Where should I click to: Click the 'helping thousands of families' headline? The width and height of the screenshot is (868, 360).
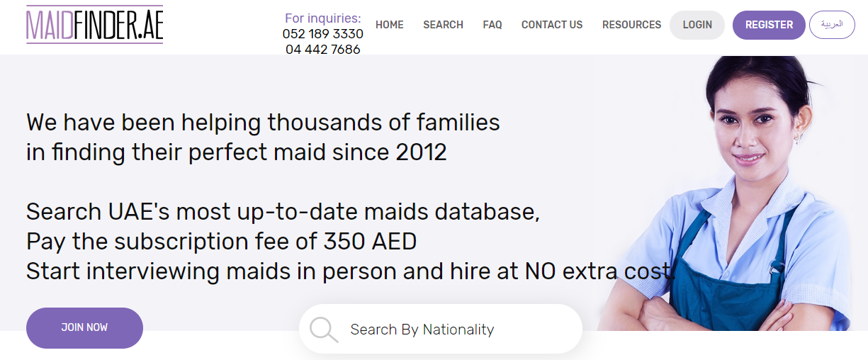(341, 123)
